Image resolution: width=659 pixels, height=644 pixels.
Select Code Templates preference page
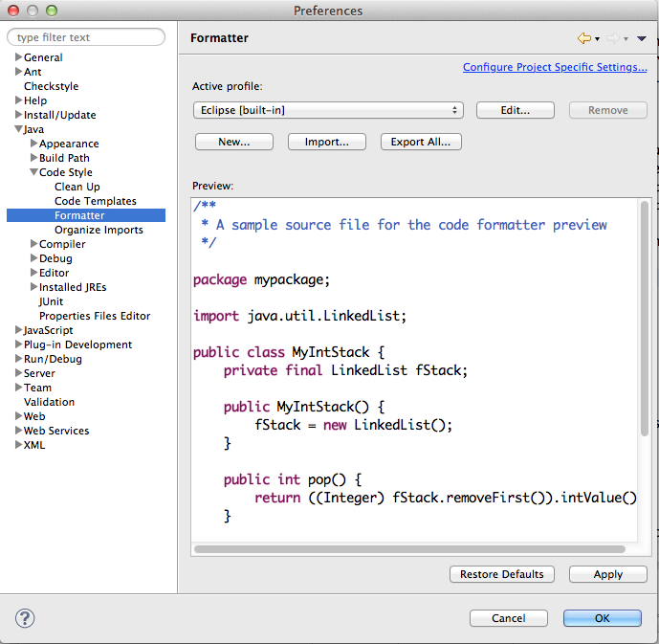pos(95,201)
